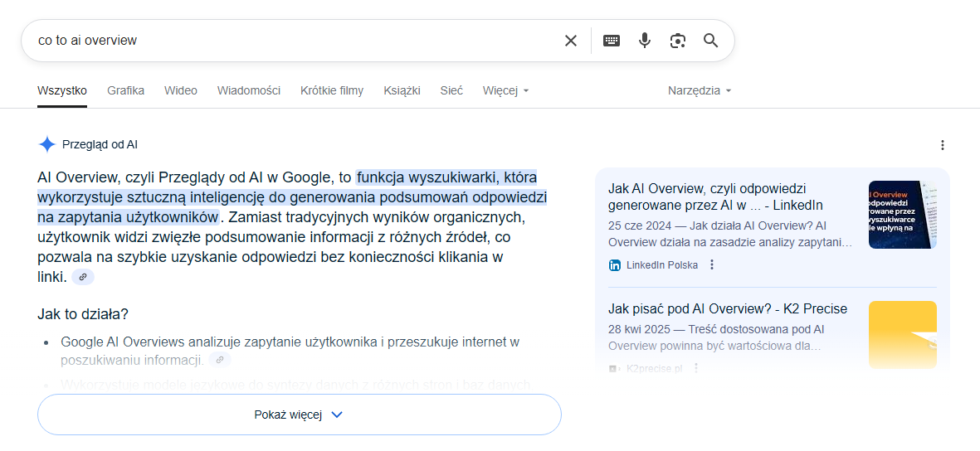980x451 pixels.
Task: Switch to the Sieć tab
Action: tap(451, 90)
